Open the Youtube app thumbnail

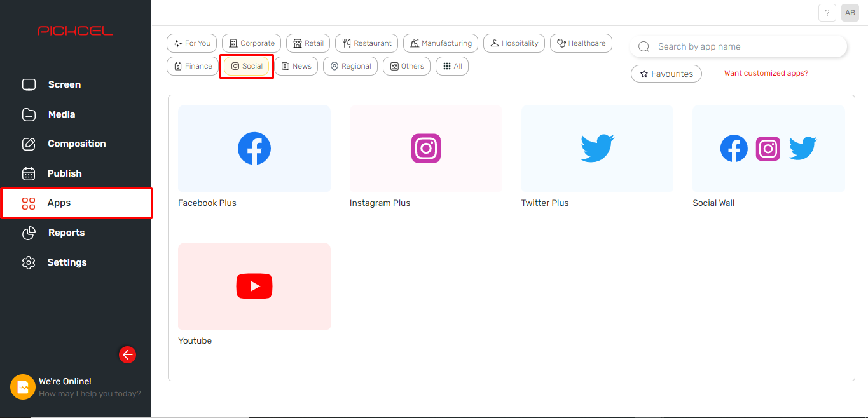pyautogui.click(x=254, y=286)
